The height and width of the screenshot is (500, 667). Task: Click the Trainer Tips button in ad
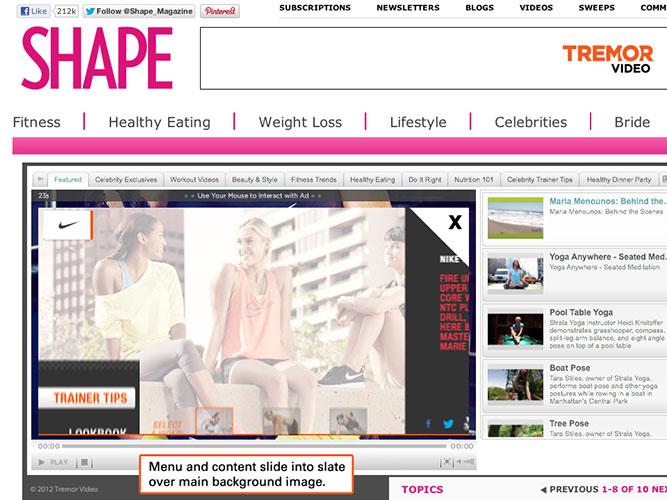[x=90, y=398]
